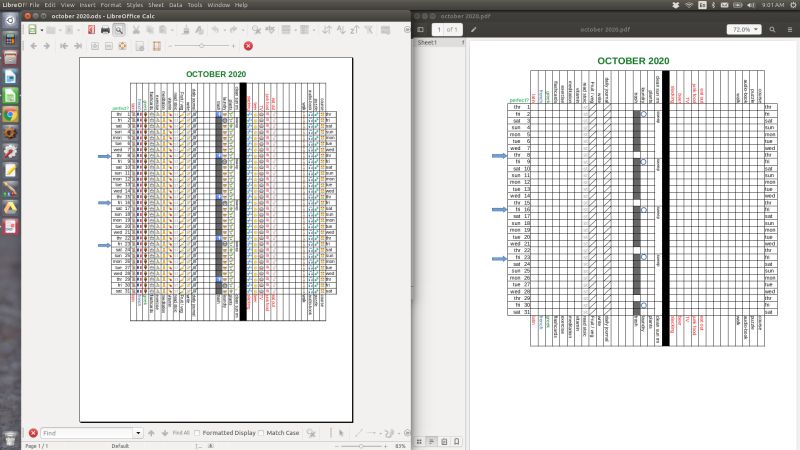The image size is (800, 450).
Task: Open the File menu
Action: point(34,5)
